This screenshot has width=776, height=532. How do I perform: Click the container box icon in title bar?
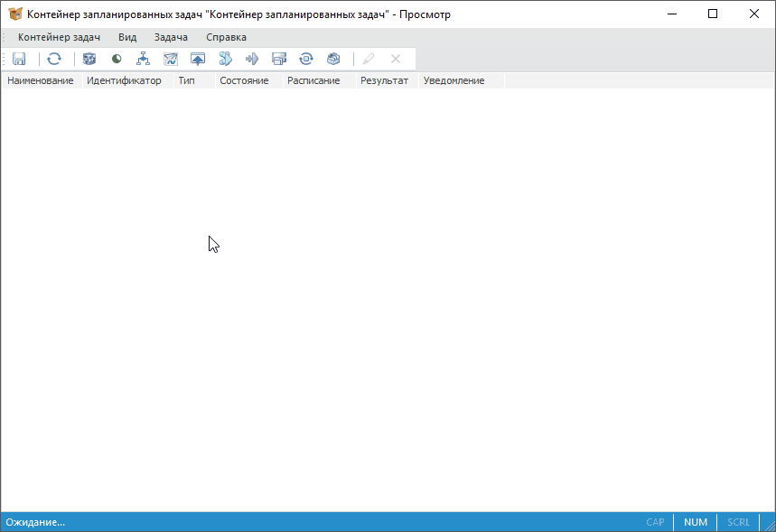click(x=15, y=14)
